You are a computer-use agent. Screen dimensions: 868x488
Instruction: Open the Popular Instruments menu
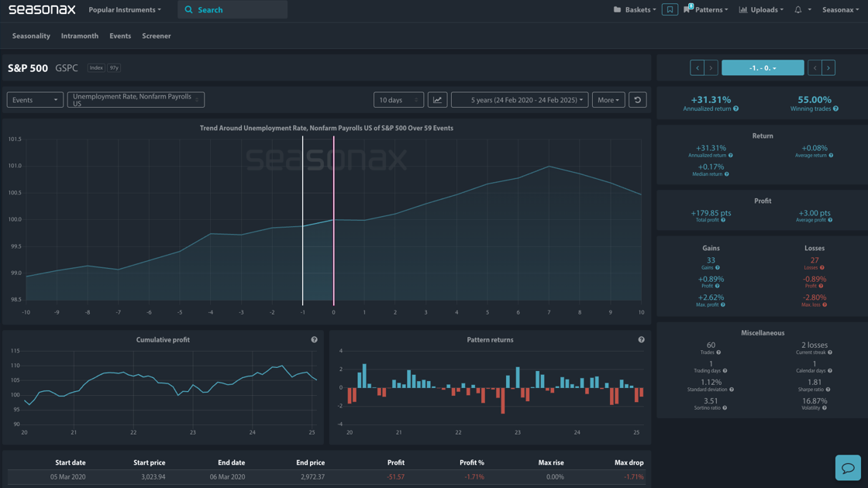(x=125, y=10)
